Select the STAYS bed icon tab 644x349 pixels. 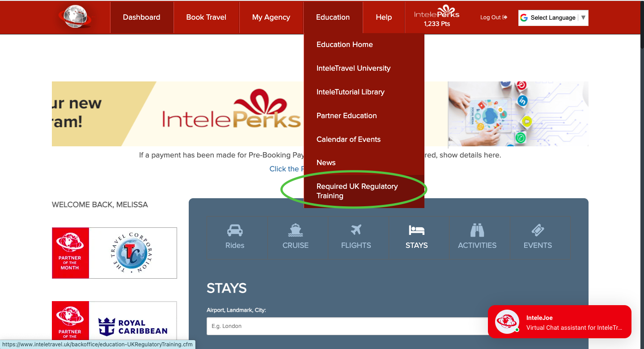[x=416, y=237]
